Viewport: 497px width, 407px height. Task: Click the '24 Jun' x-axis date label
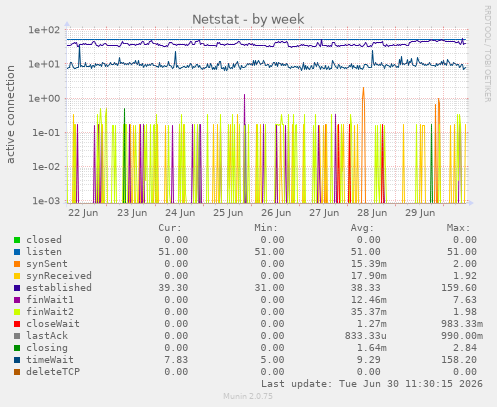180,213
